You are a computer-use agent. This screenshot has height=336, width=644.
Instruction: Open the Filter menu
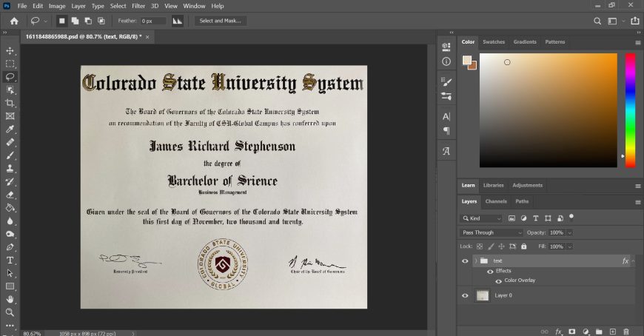[x=138, y=6]
